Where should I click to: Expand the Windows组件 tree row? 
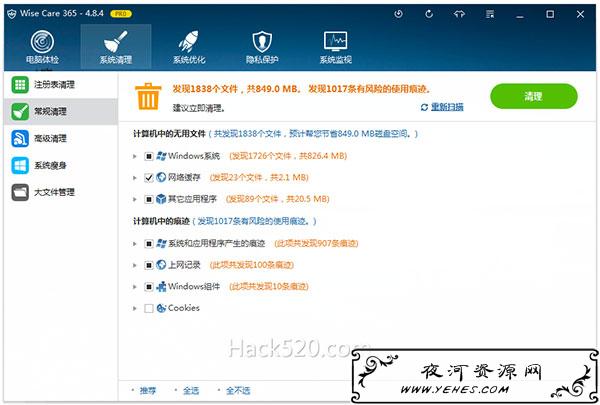tap(135, 287)
